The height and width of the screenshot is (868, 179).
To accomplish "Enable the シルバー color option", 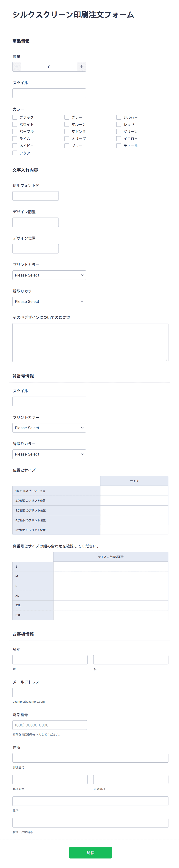I will (x=119, y=117).
